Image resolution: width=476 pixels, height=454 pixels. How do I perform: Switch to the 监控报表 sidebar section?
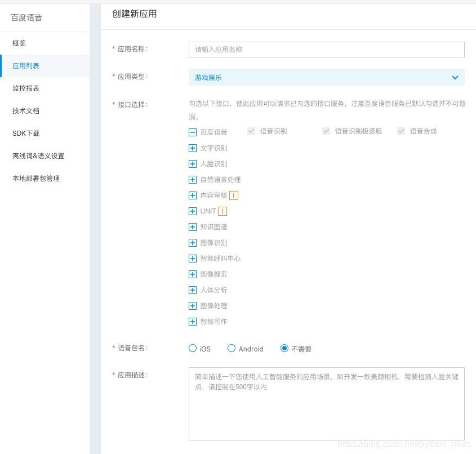(26, 88)
